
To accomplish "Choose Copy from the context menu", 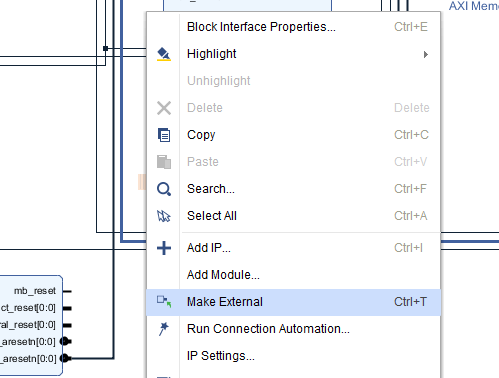I will pos(294,135).
